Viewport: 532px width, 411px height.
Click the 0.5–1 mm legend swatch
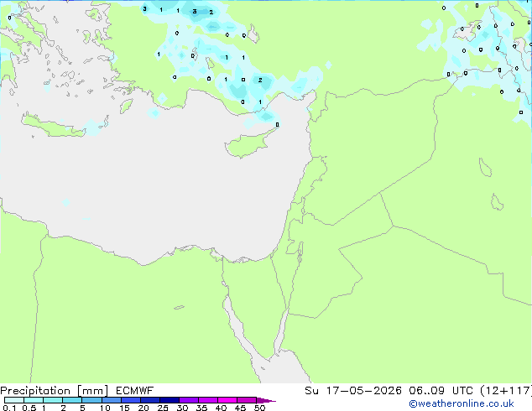(34, 400)
